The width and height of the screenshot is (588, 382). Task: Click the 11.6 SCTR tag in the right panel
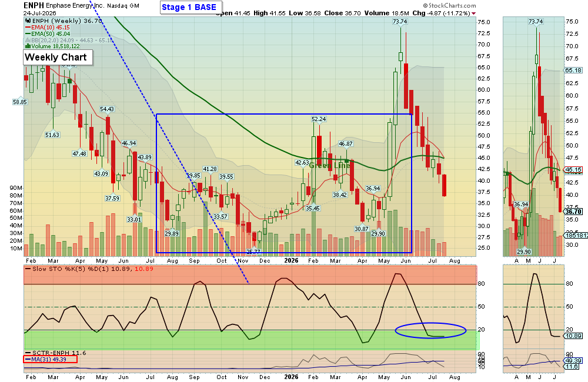(x=572, y=367)
